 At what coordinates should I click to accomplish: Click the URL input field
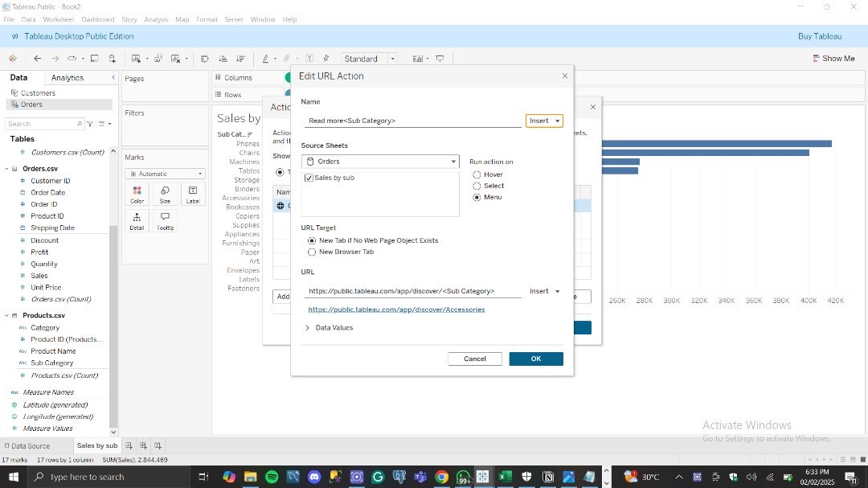[413, 291]
